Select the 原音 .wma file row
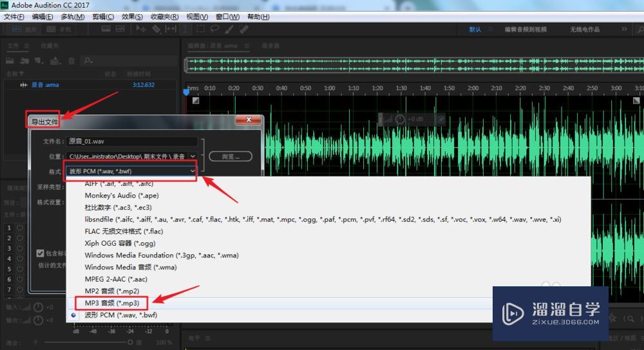Image resolution: width=644 pixels, height=350 pixels. coord(90,85)
